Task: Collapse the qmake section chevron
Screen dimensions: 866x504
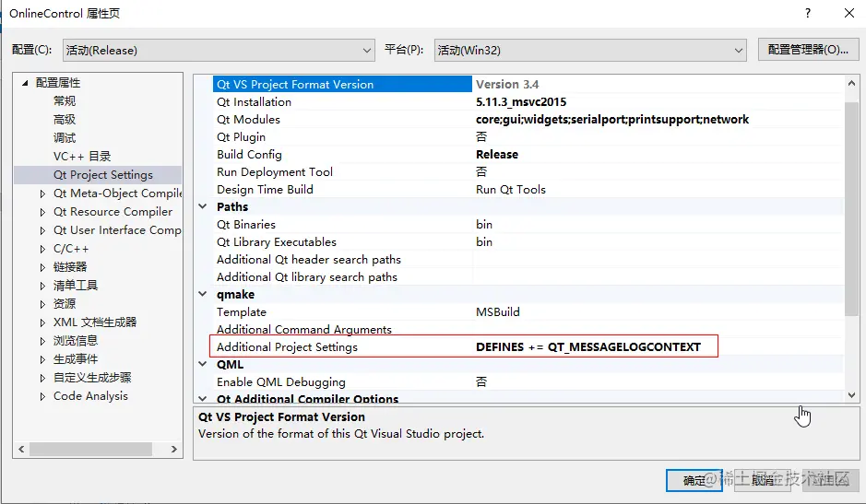Action: (203, 294)
